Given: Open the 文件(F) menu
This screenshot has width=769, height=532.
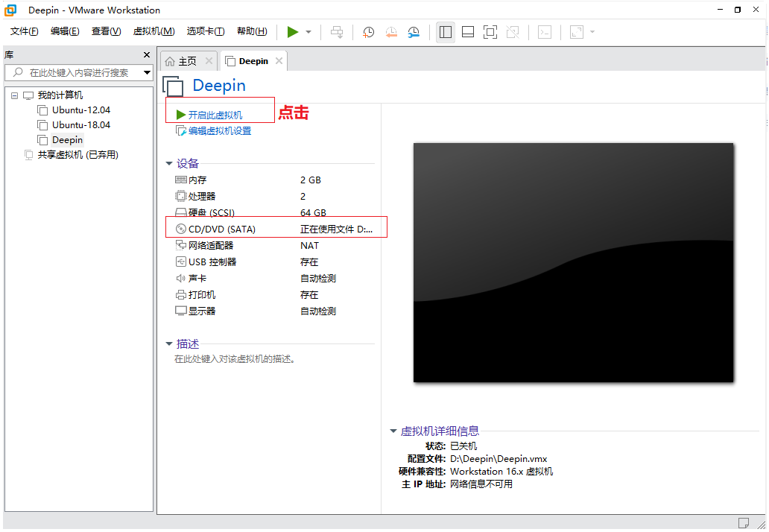Looking at the screenshot, I should coord(24,31).
